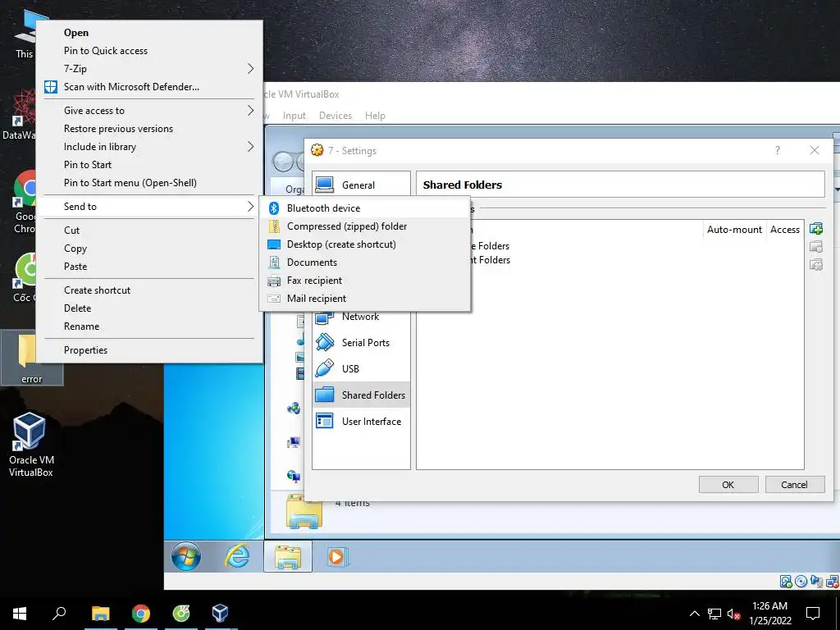Open USB settings category
The height and width of the screenshot is (630, 840).
tap(361, 368)
